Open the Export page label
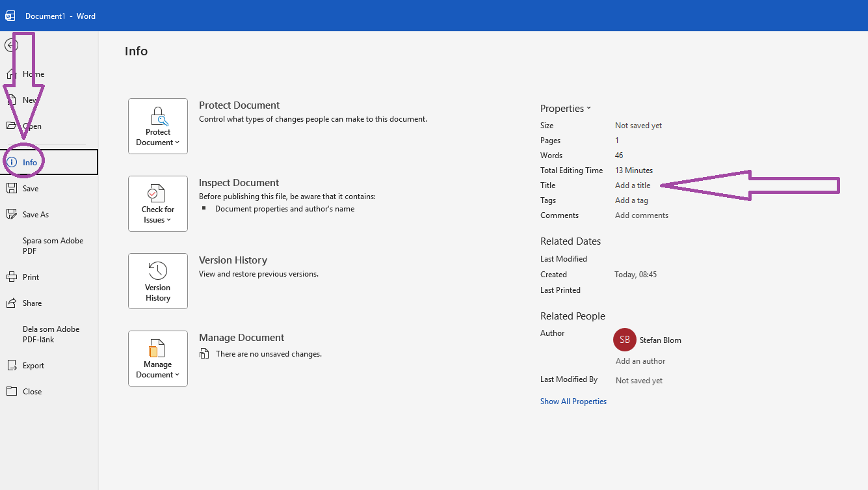This screenshot has width=868, height=490. (x=34, y=366)
